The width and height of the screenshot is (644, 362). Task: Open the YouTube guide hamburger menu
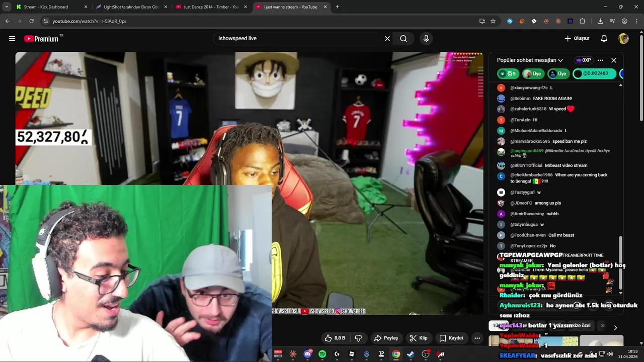coord(12,39)
